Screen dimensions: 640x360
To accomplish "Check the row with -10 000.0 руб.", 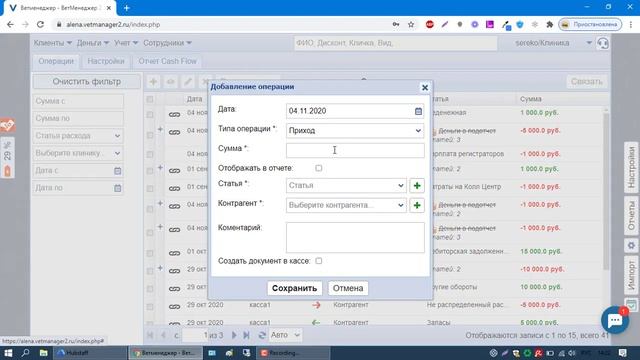I will (150, 271).
